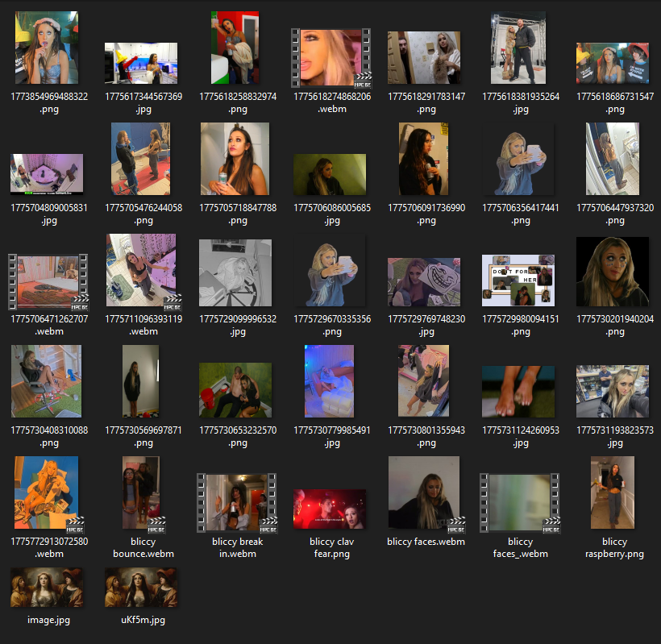Viewport: 661px width, 644px height.
Task: Click the file name bliccy faces.webm
Action: point(426,542)
